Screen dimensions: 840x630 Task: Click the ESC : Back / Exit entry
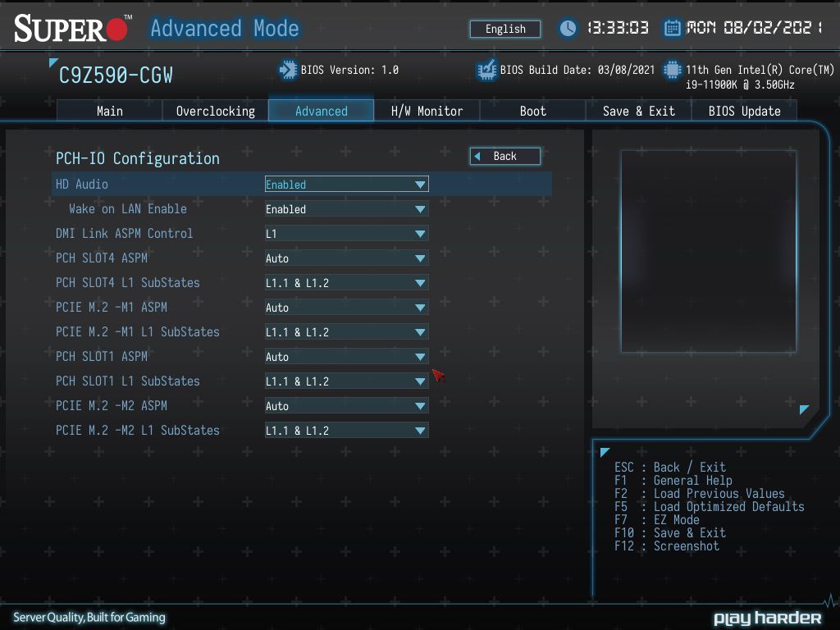[x=670, y=468]
